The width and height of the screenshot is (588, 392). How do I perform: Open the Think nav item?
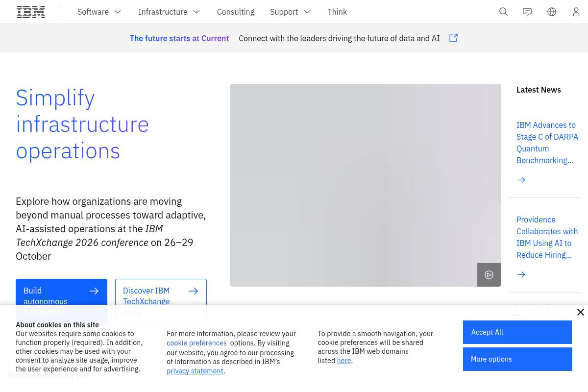[x=337, y=12]
